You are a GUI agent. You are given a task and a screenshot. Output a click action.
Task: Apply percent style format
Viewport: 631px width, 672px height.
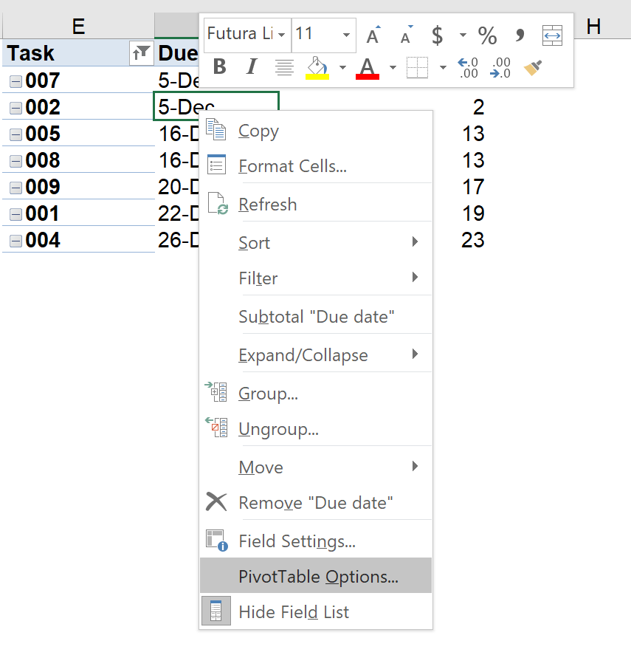(x=487, y=35)
